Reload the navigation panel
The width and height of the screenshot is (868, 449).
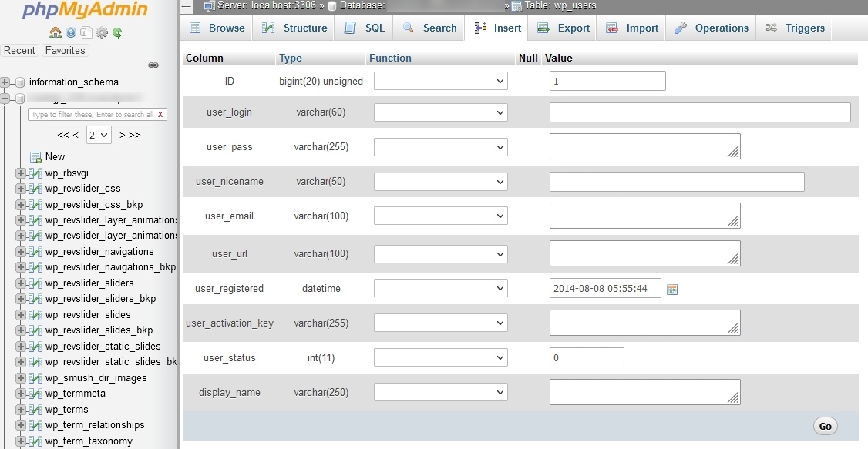(x=117, y=32)
